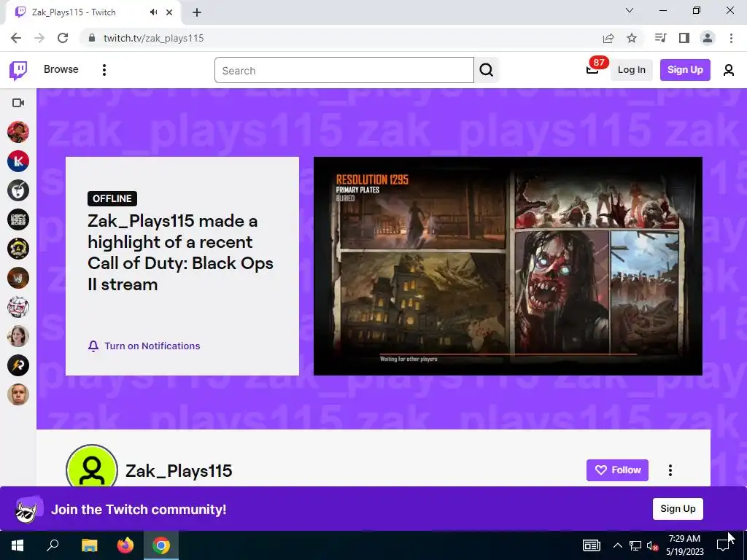Show hidden system tray icons
Viewport: 747px width, 560px height.
[617, 545]
